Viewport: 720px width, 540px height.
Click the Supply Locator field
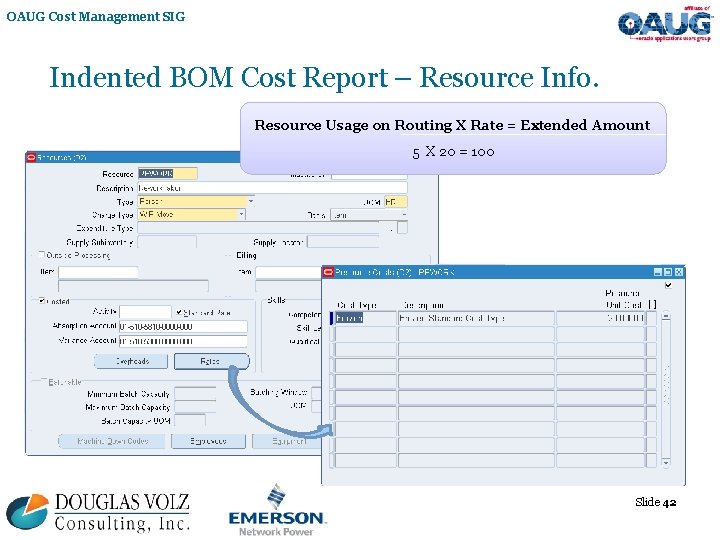[343, 242]
